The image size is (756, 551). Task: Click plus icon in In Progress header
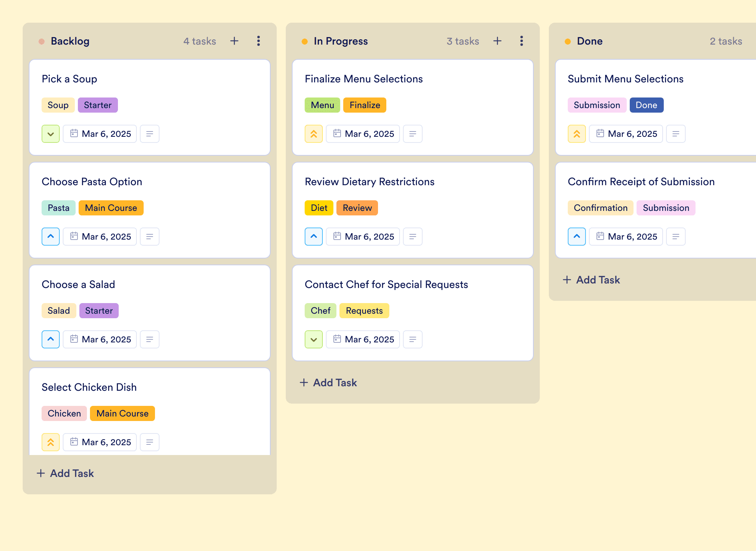(497, 41)
